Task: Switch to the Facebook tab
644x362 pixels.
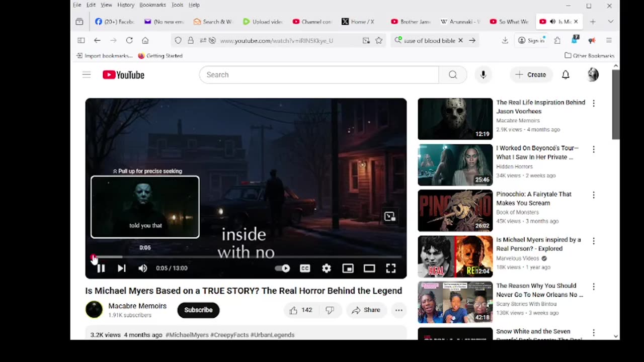Action: click(114, 22)
